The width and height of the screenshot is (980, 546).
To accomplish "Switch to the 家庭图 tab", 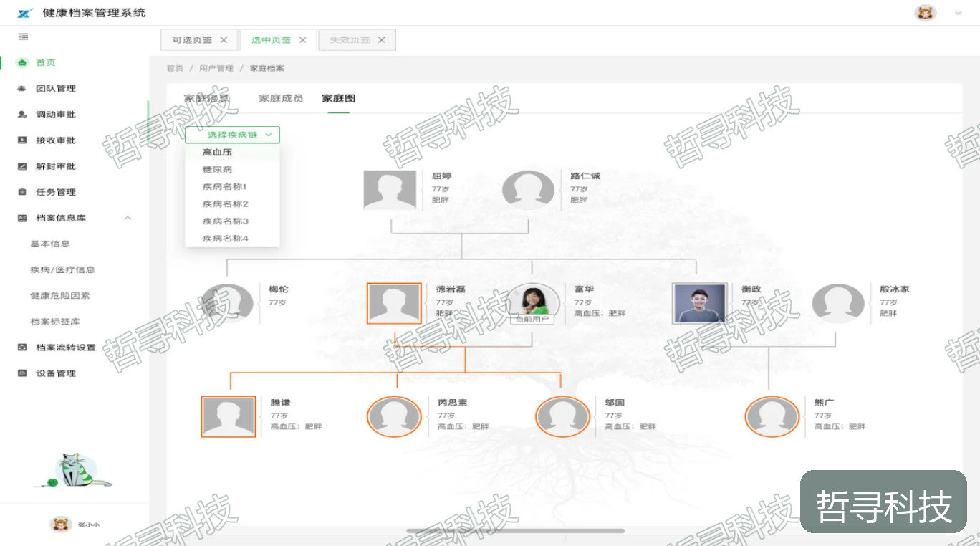I will pyautogui.click(x=339, y=98).
